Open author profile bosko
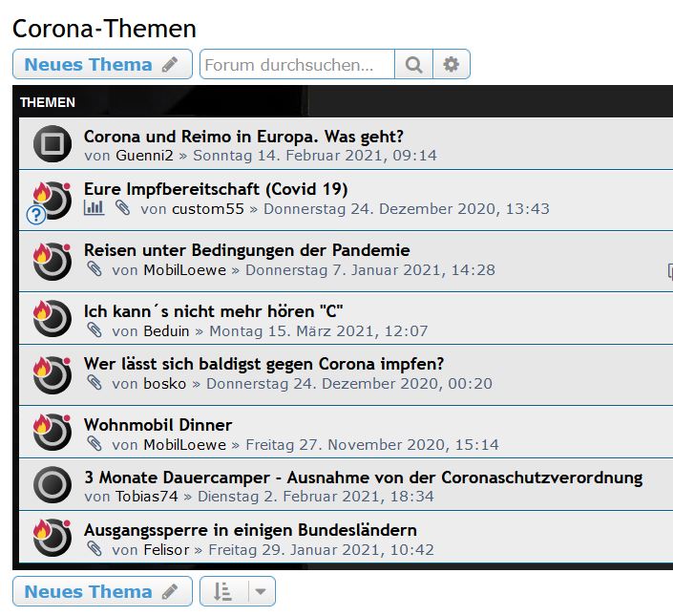This screenshot has width=673, height=616. pyautogui.click(x=165, y=383)
